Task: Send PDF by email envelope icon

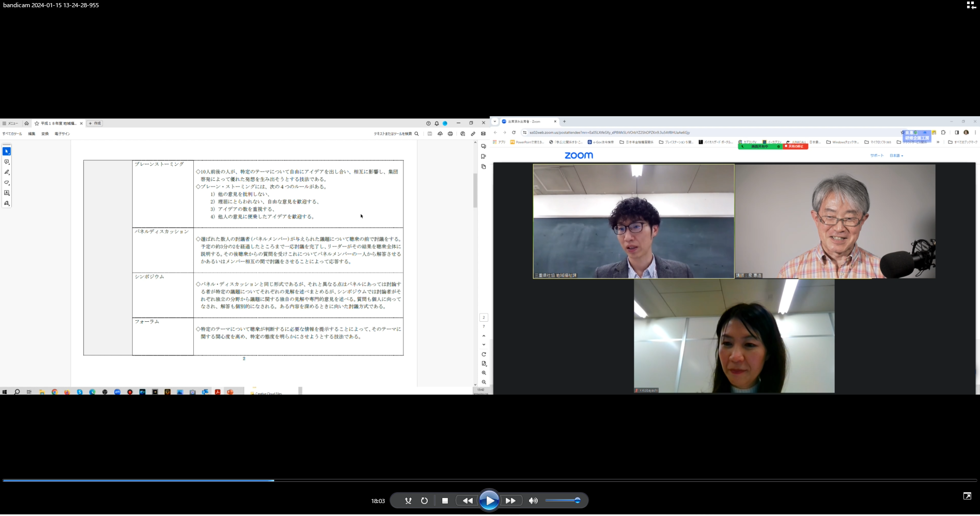Action: [483, 134]
